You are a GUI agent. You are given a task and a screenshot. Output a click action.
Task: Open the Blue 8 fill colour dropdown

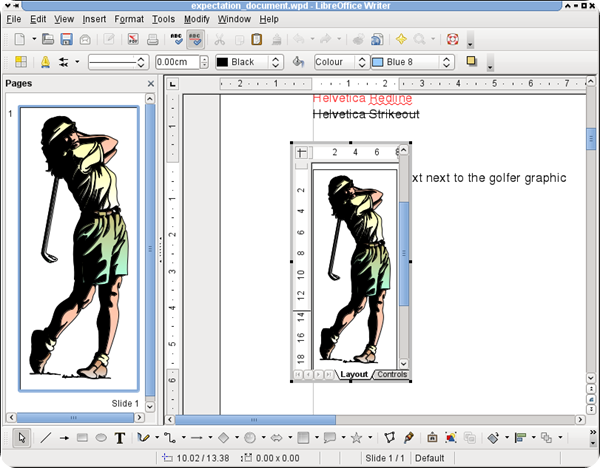412,62
